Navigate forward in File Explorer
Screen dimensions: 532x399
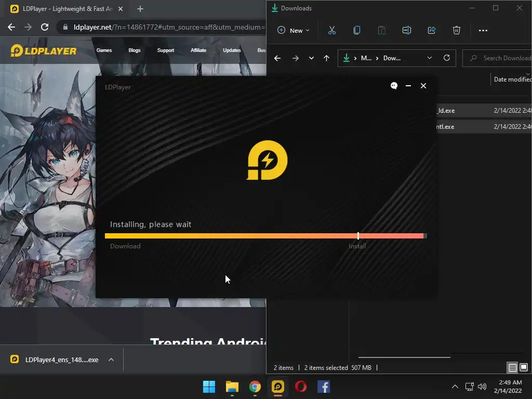tap(296, 58)
